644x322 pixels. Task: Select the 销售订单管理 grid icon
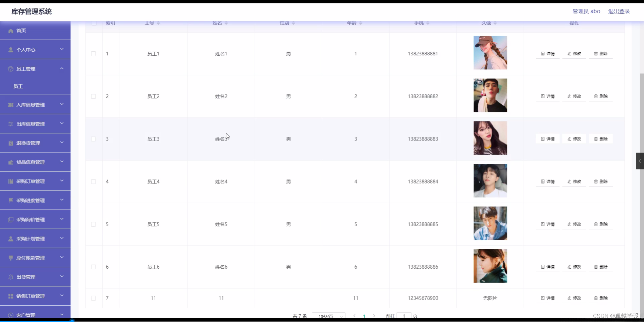click(x=10, y=296)
